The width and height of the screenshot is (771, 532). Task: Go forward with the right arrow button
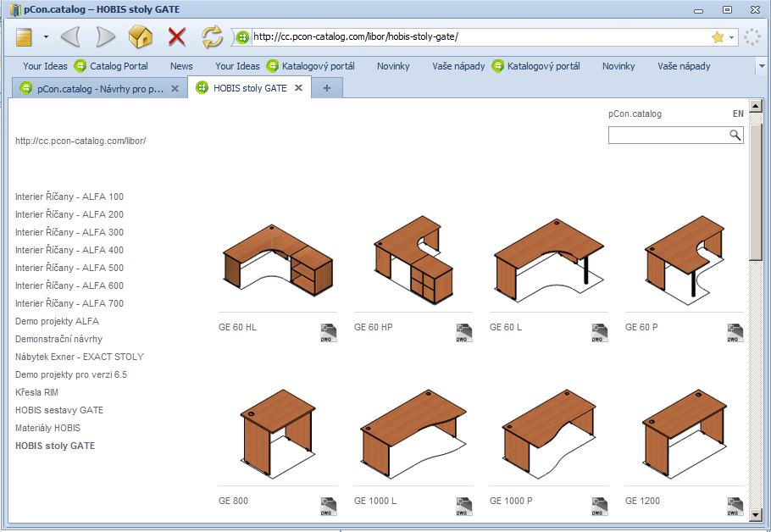click(105, 37)
